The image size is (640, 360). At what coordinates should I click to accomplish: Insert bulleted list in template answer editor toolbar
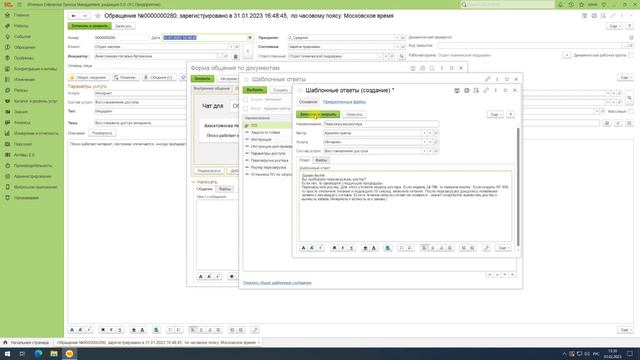coord(401,248)
